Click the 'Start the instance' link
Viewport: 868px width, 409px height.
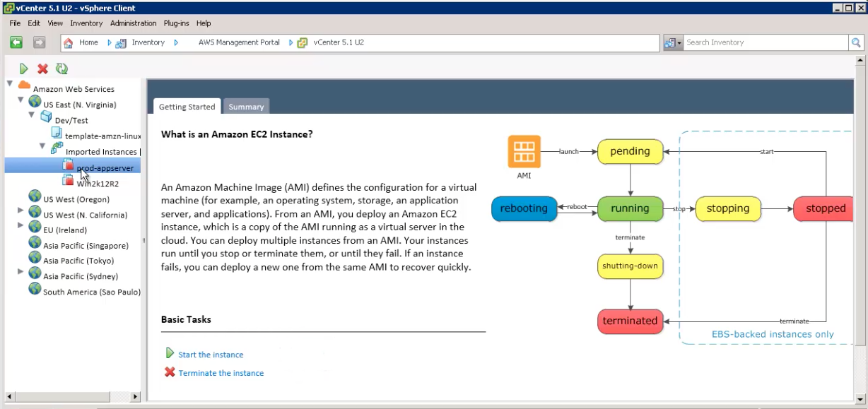(211, 355)
